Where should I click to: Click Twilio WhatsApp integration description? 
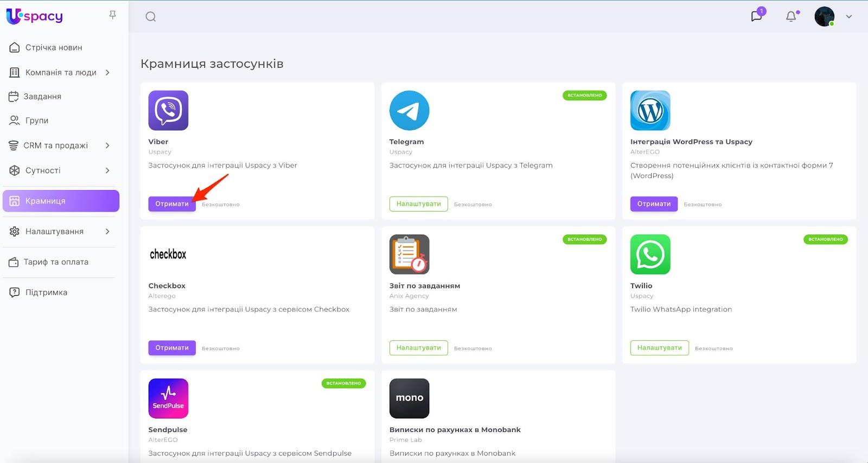point(681,309)
